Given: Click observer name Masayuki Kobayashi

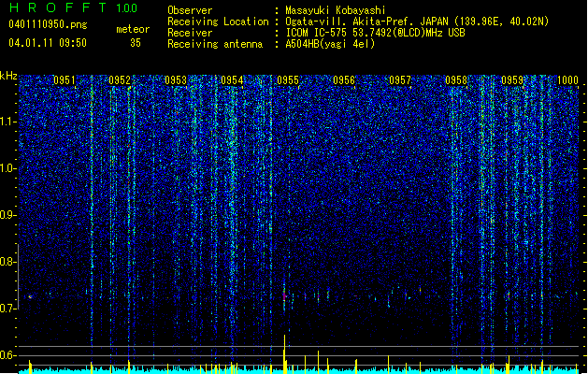Looking at the screenshot, I should [x=336, y=10].
